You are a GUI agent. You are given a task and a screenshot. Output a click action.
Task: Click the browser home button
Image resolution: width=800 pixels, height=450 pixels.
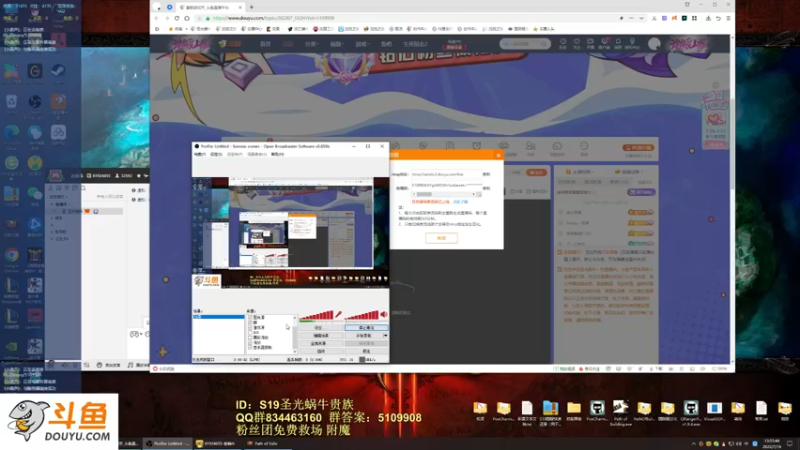tap(187, 18)
